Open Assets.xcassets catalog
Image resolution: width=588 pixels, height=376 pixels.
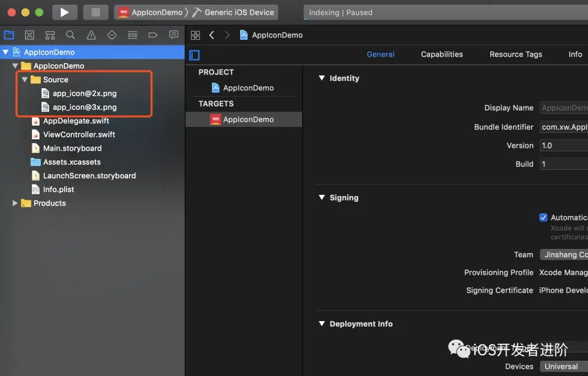(66, 162)
